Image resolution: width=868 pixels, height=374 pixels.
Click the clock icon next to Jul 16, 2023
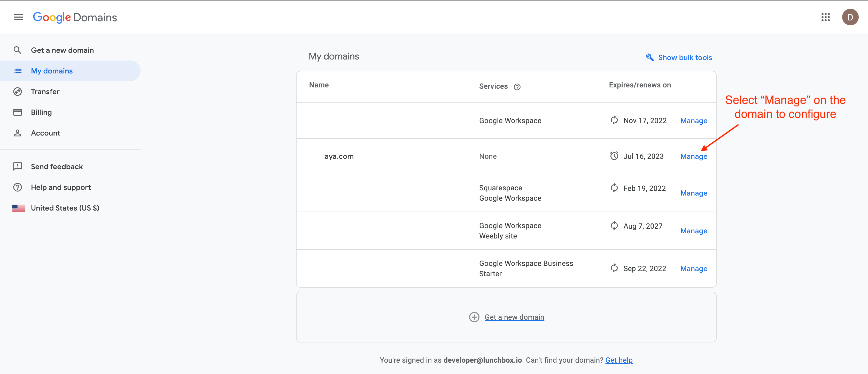614,156
